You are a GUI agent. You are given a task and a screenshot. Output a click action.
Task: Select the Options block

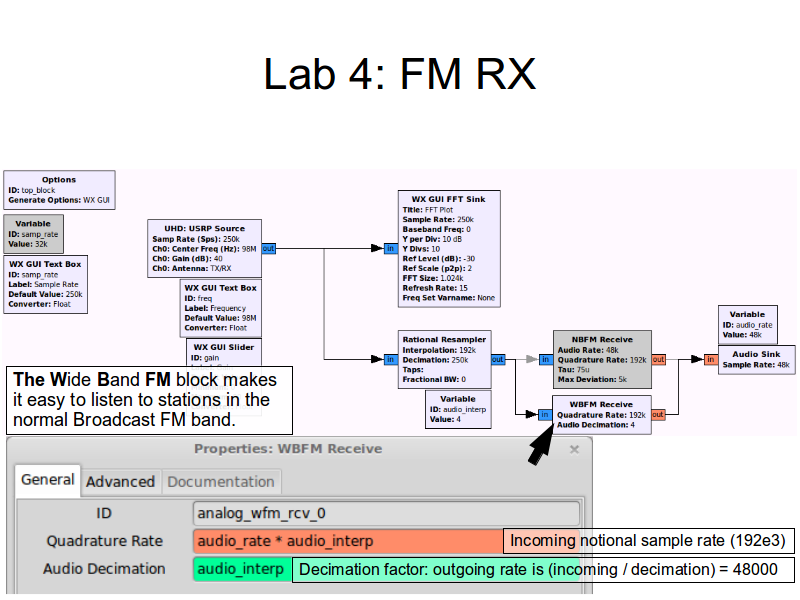point(59,190)
